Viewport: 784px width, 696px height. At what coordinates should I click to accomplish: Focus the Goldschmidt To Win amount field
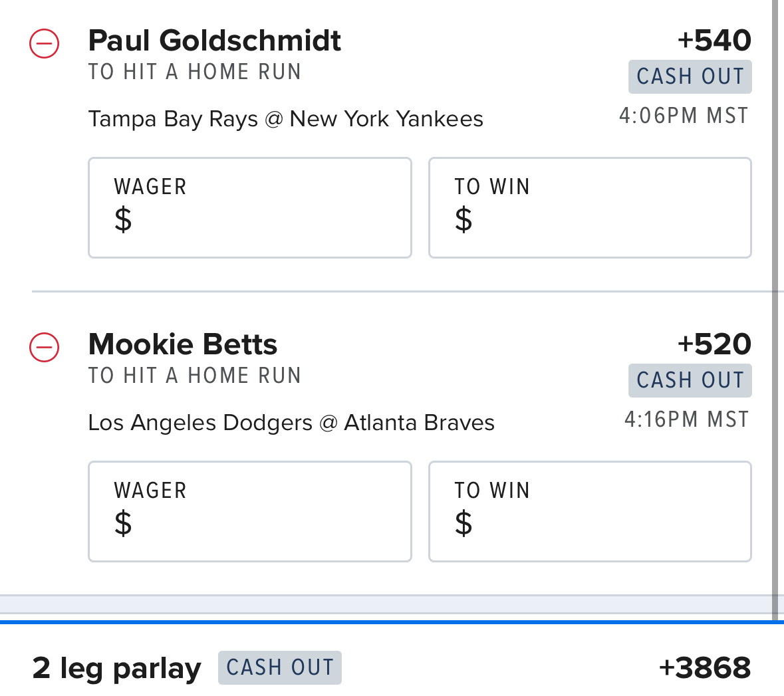click(590, 207)
